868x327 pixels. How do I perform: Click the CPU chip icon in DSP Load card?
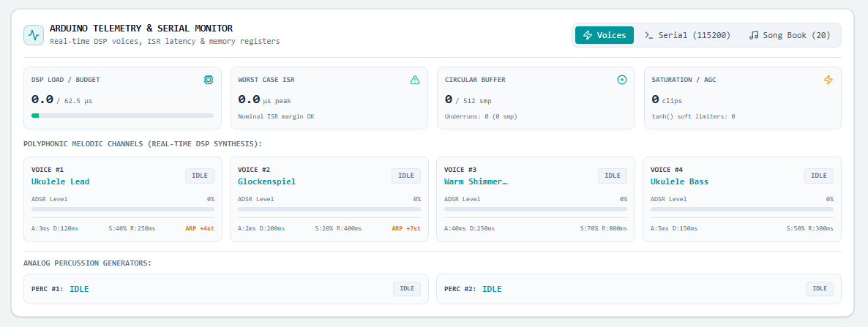pyautogui.click(x=208, y=80)
